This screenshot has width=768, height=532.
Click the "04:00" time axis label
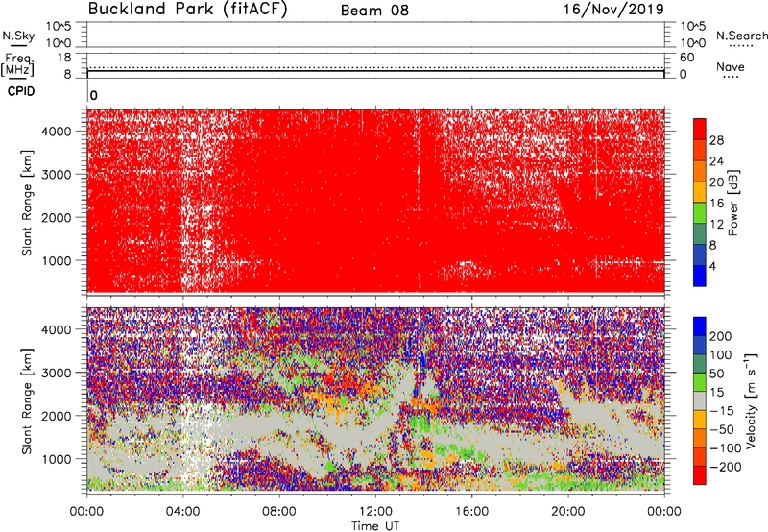tap(182, 512)
